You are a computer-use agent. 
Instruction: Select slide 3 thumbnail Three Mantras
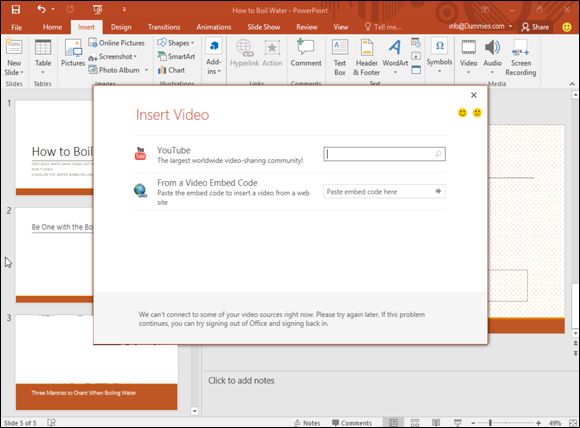(x=97, y=363)
